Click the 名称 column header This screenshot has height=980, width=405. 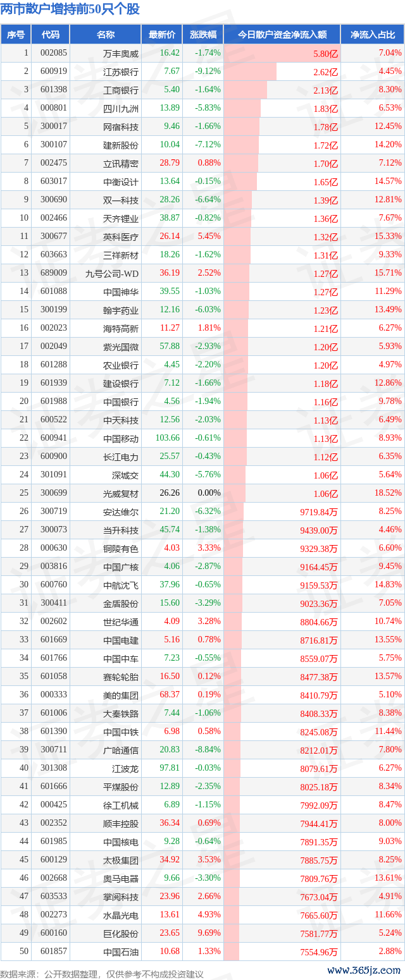pos(106,35)
